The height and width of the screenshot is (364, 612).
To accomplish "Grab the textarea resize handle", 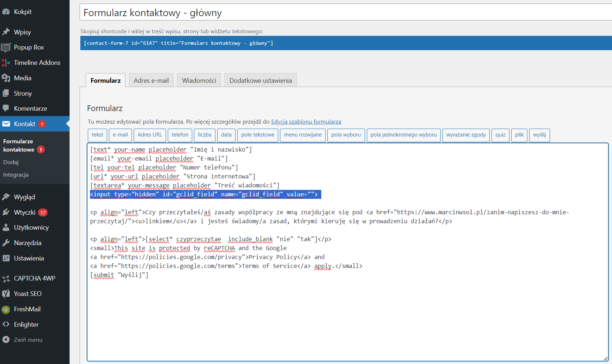I will click(x=606, y=358).
